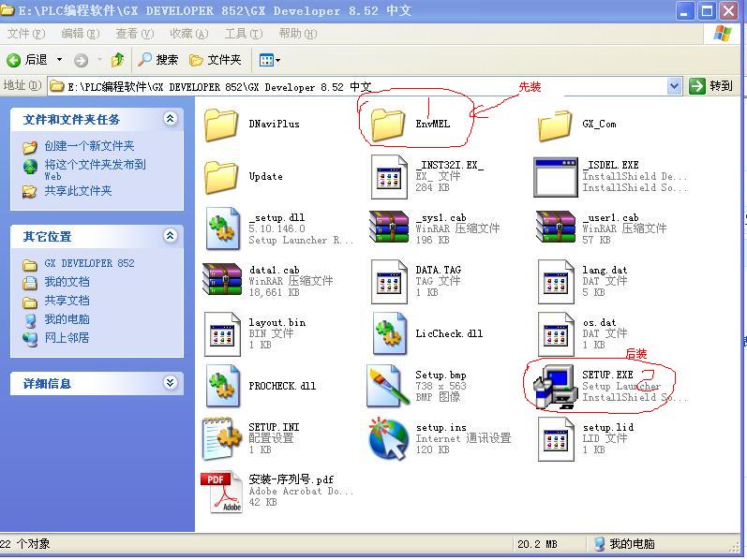Click the Setup.bmp image file

pos(388,386)
